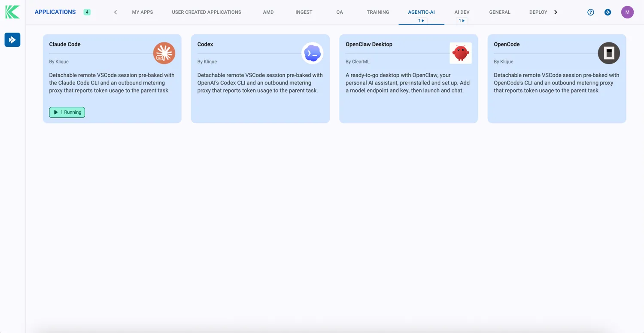This screenshot has width=644, height=333.
Task: Click the Claude Code card description text
Action: [112, 83]
